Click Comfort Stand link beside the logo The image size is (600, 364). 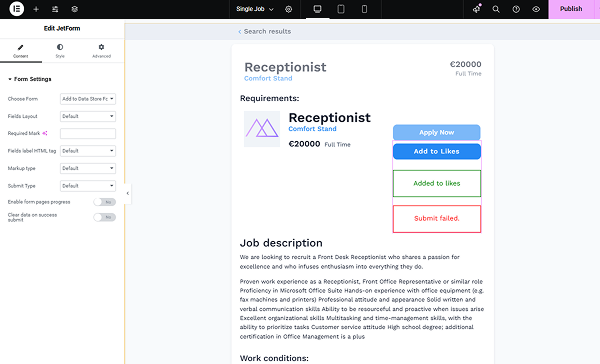(312, 129)
